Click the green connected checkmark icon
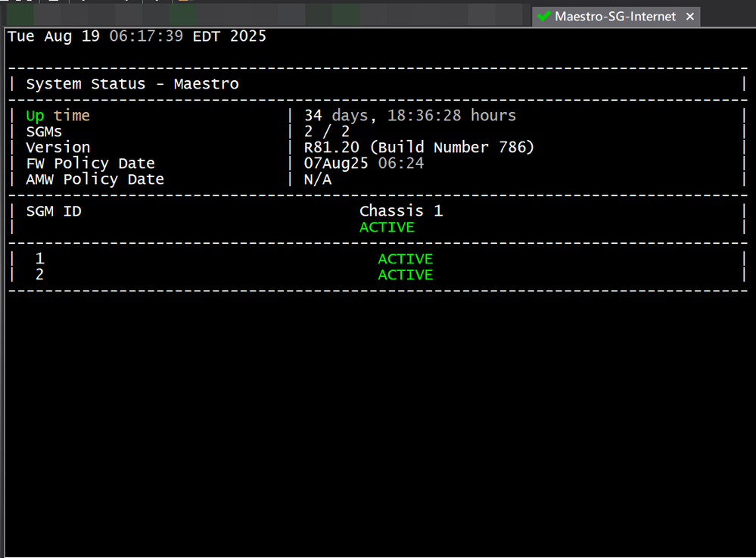This screenshot has height=558, width=756. 544,17
